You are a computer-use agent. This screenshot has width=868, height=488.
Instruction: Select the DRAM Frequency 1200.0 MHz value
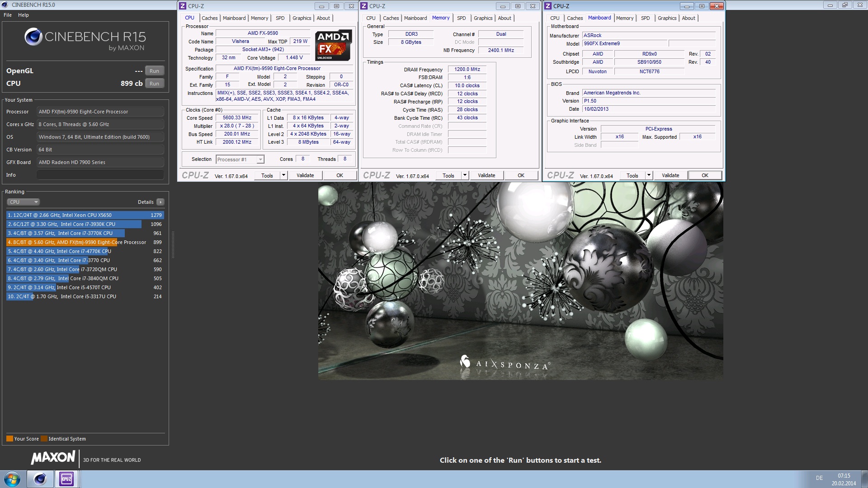click(x=467, y=69)
